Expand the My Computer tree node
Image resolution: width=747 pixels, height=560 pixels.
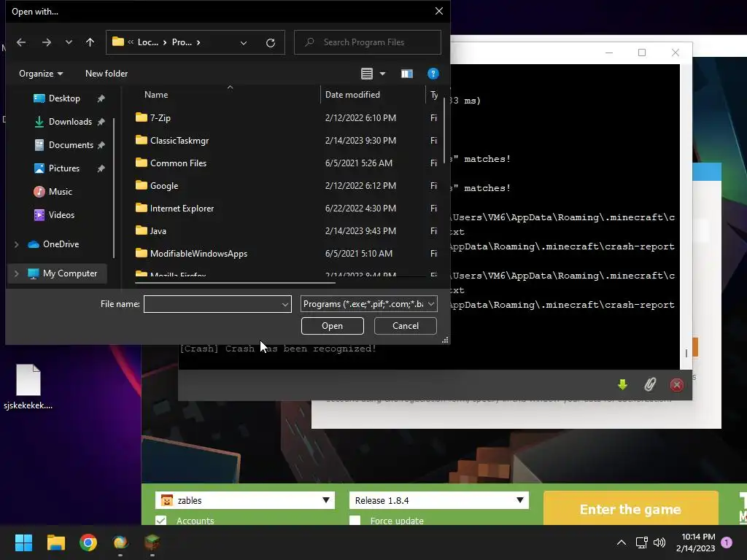(x=16, y=274)
